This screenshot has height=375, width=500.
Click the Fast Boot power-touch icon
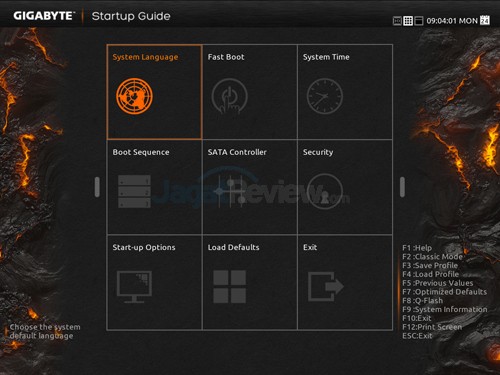tap(230, 96)
